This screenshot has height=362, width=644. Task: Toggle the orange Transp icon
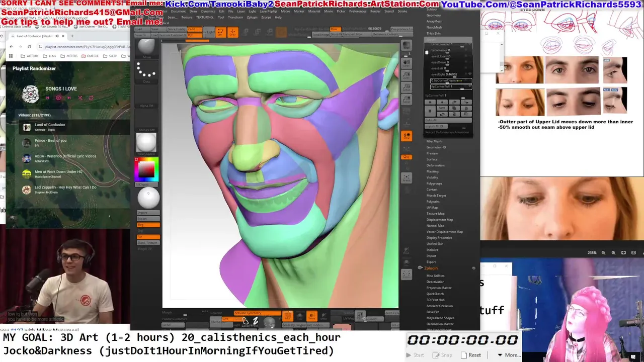[x=312, y=315]
